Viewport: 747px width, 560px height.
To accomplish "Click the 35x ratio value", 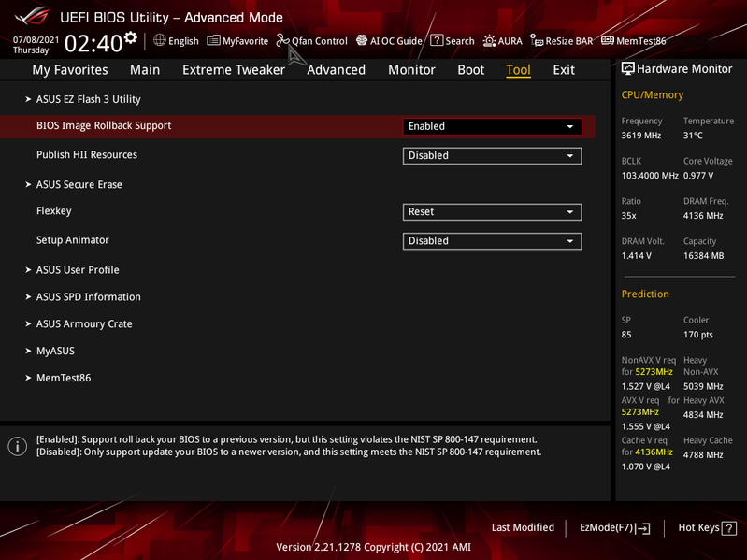I will click(x=629, y=216).
